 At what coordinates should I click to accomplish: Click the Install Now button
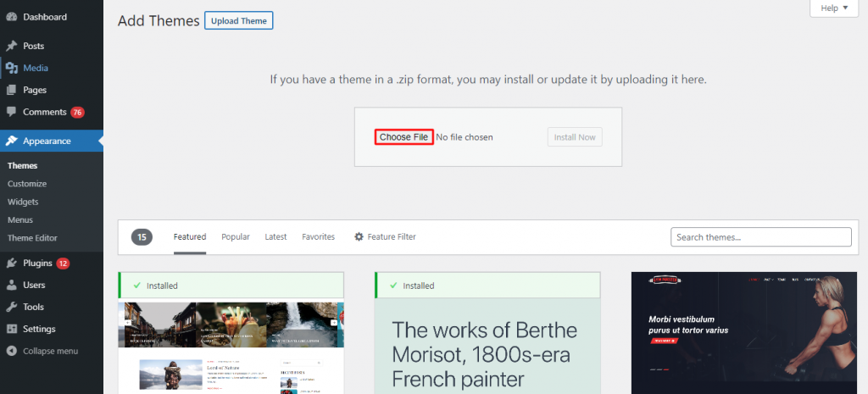(x=575, y=137)
